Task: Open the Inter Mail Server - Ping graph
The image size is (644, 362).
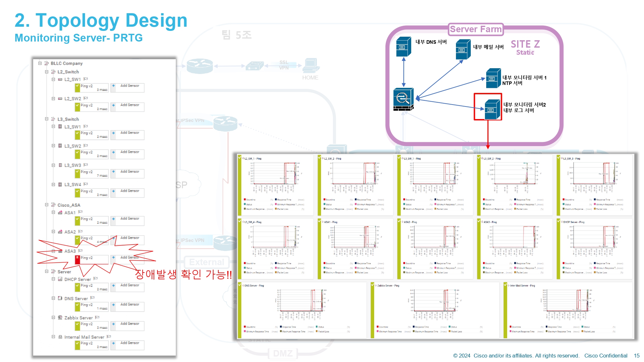Action: tap(568, 310)
